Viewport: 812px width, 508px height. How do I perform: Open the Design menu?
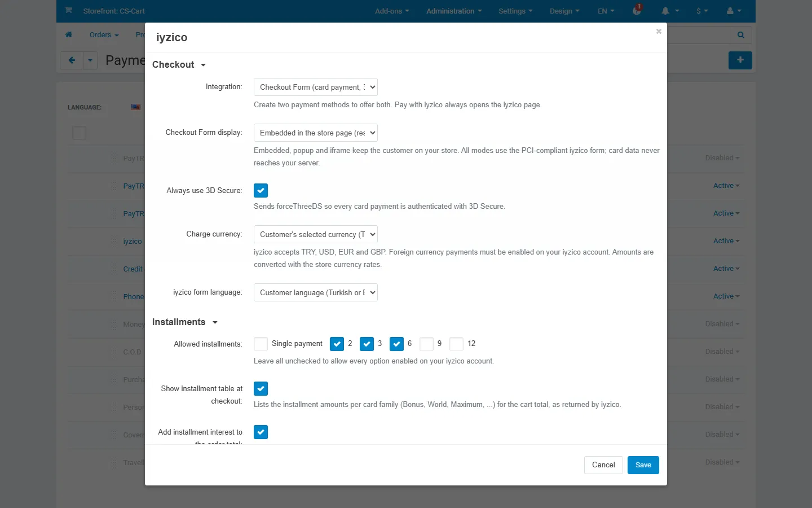(564, 11)
